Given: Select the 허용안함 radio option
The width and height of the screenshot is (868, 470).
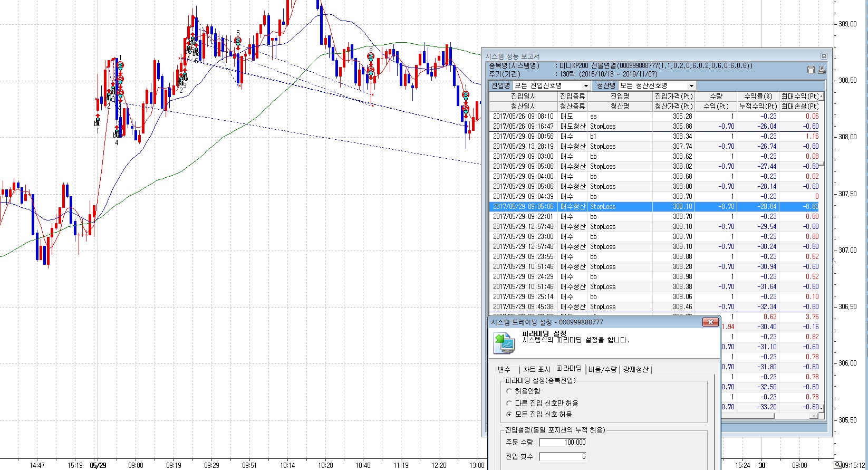Looking at the screenshot, I should coord(509,391).
